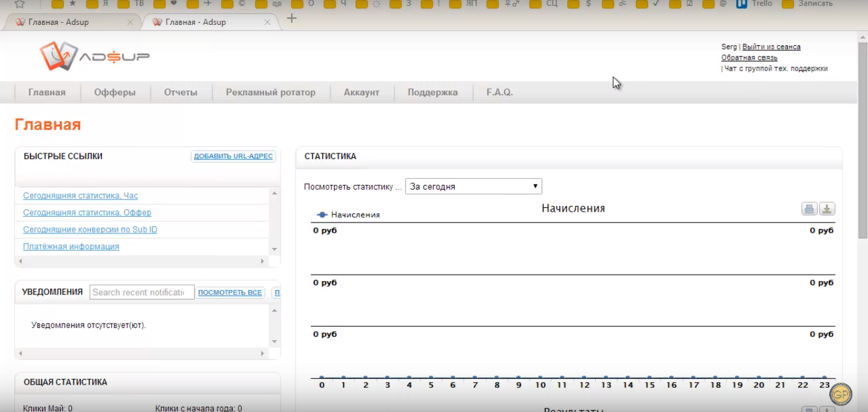This screenshot has width=868, height=412.
Task: Close the first Главная - Adsup tab
Action: pos(130,22)
